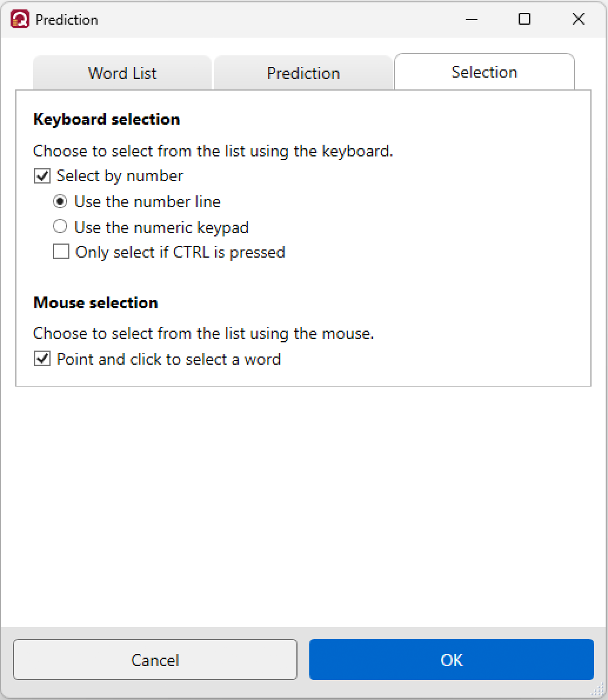The image size is (608, 700).
Task: Click the Mouse selection heading
Action: (95, 303)
